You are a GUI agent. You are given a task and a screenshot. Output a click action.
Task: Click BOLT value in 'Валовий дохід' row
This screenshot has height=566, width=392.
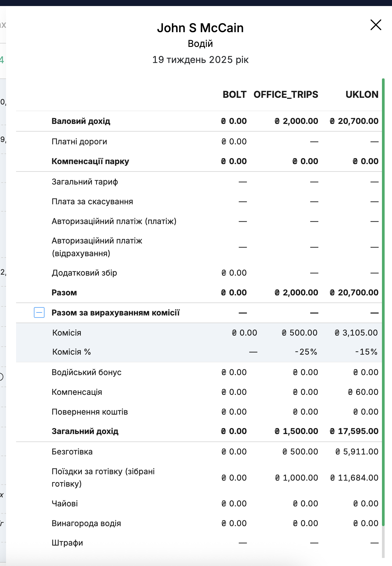click(x=234, y=121)
